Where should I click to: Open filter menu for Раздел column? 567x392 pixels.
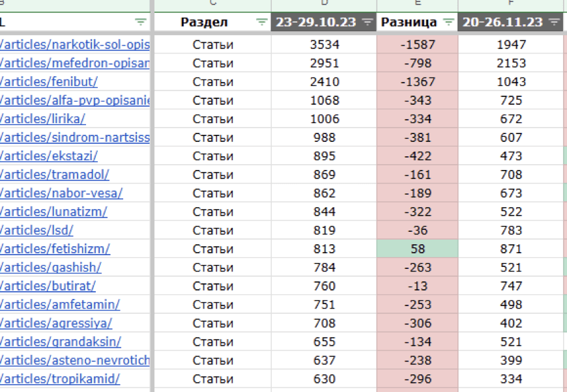click(261, 22)
